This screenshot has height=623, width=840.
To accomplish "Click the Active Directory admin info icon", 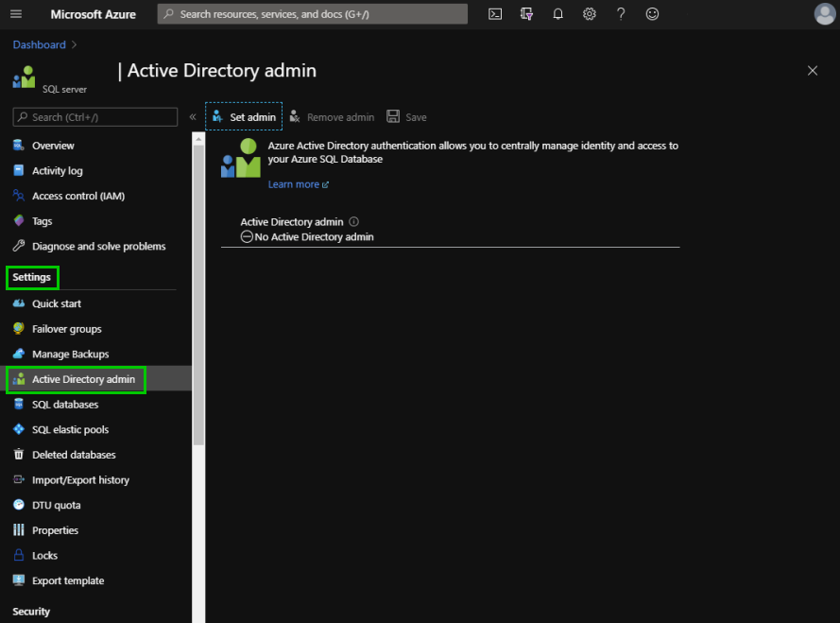I will 353,221.
